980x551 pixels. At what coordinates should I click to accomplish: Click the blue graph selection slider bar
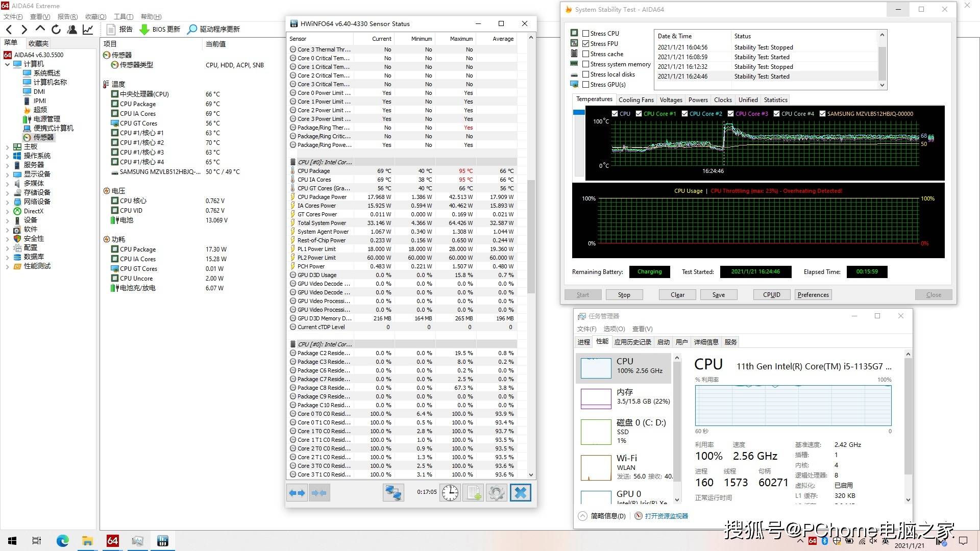(579, 113)
